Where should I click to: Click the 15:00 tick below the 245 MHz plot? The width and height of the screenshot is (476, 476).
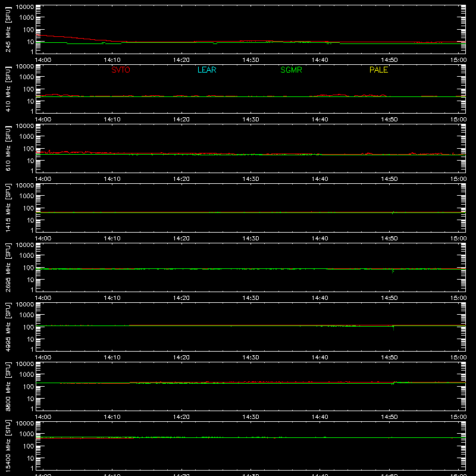click(x=458, y=60)
